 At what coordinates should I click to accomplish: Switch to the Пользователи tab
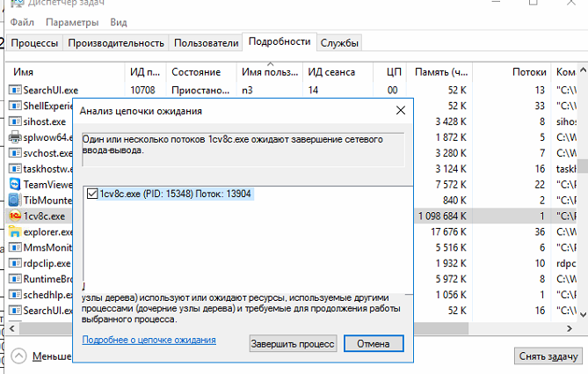(207, 43)
